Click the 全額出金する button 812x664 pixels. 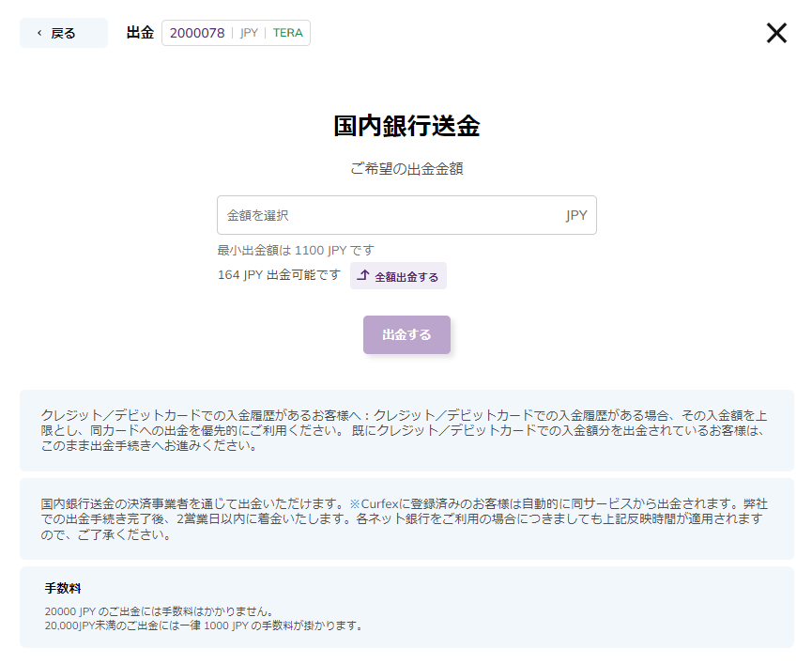398,276
